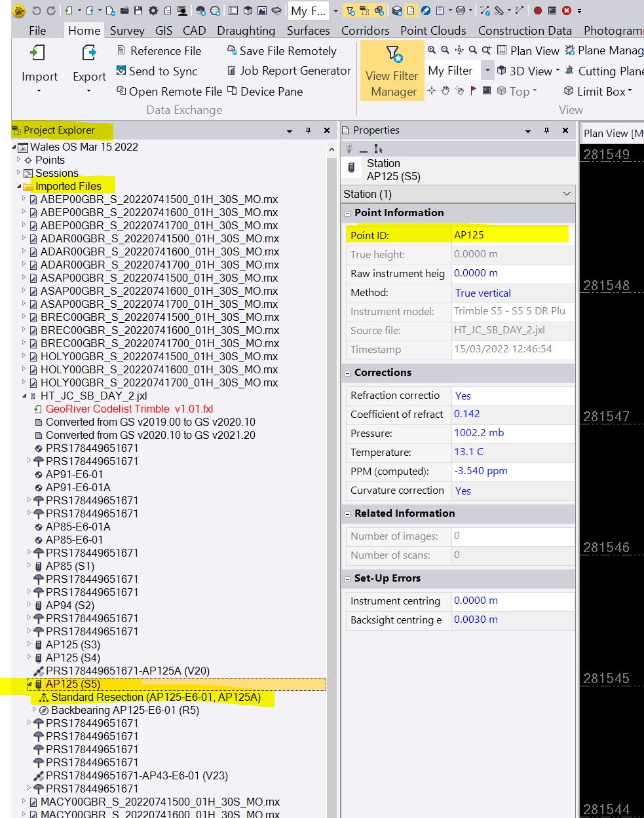Click Reference File in Data Exchange

tap(159, 50)
